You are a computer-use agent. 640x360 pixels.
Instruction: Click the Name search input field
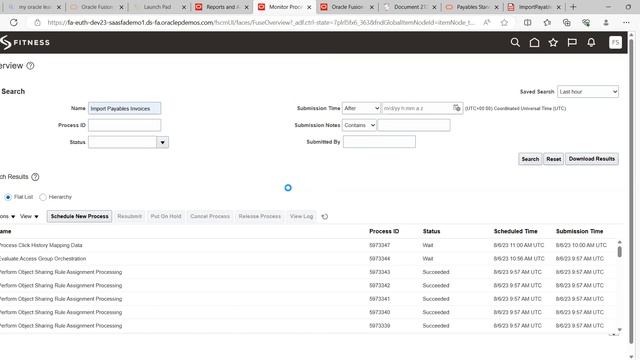click(x=124, y=109)
